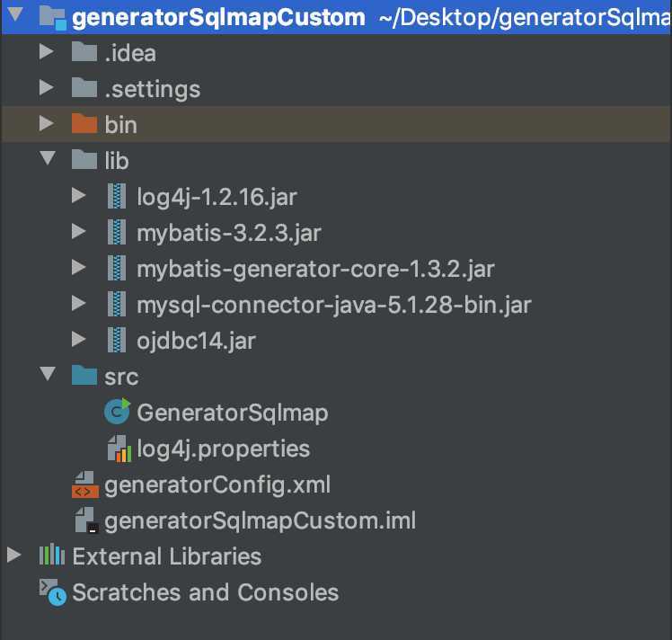Click the mybatis-generator-core jar archive icon
This screenshot has height=640, width=672.
tap(117, 268)
